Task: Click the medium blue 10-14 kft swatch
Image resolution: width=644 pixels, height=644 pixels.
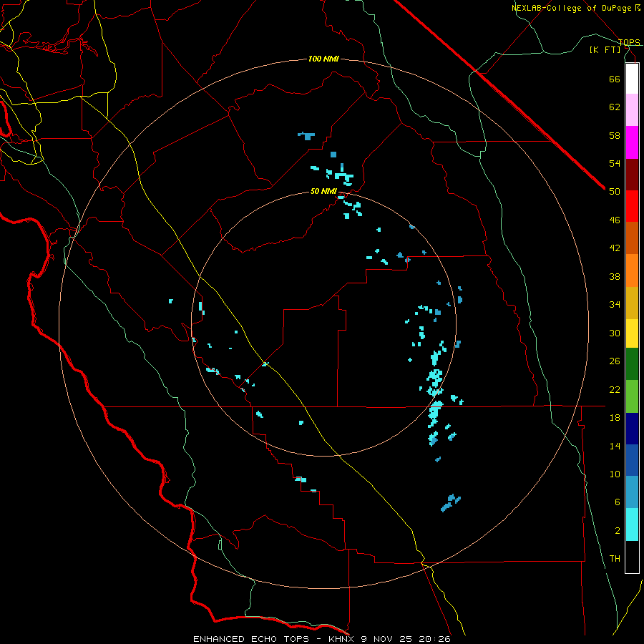Action: (632, 460)
